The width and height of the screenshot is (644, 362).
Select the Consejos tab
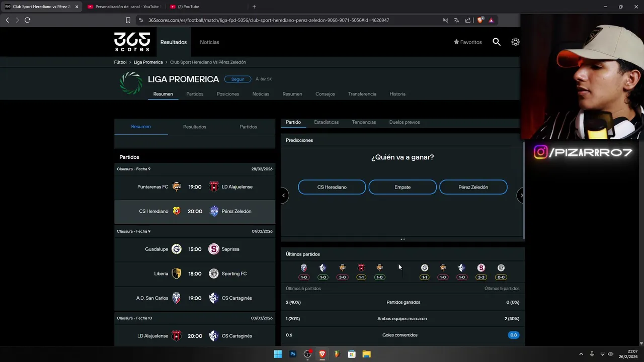click(325, 94)
